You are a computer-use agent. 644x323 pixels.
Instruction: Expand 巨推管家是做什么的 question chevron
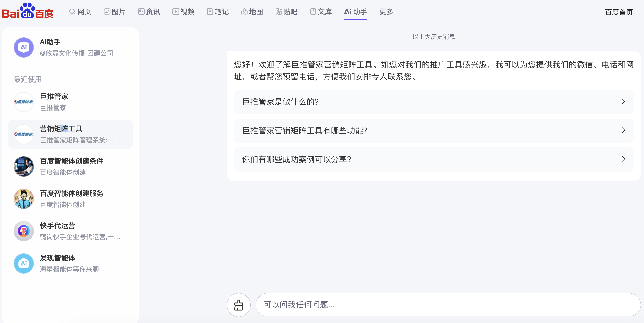tap(623, 102)
